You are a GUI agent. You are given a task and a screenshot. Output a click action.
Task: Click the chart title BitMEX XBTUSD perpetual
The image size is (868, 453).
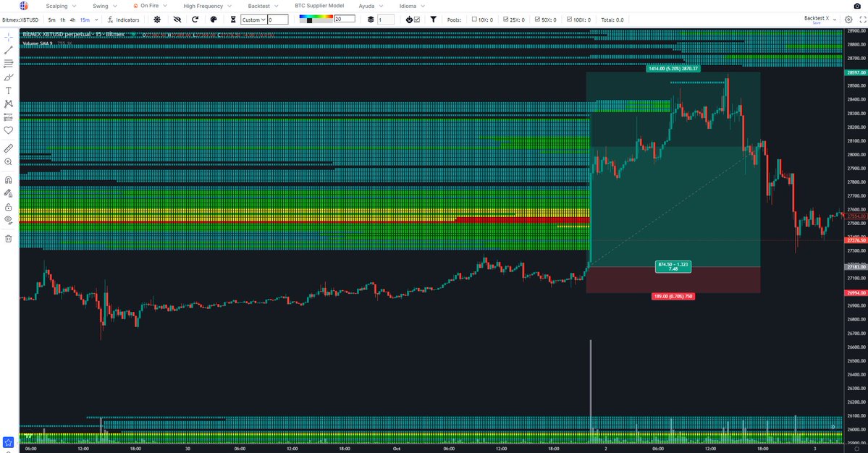coord(74,34)
